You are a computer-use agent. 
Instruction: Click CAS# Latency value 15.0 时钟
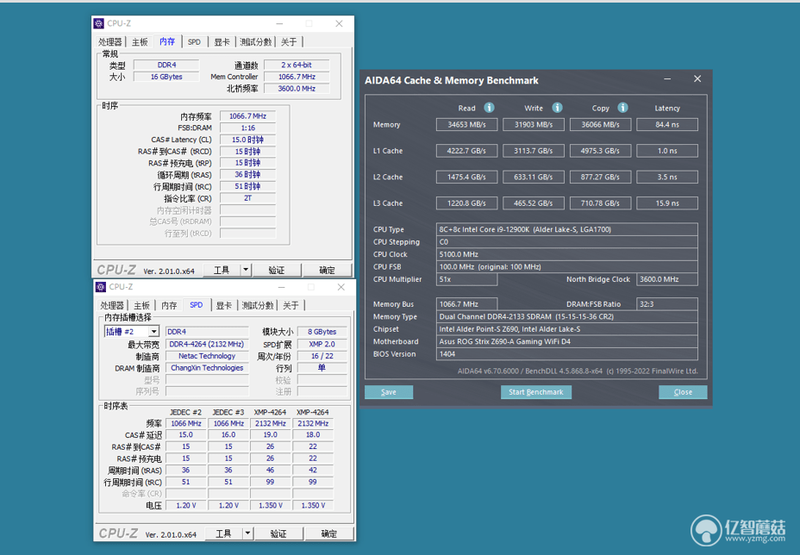(x=247, y=140)
